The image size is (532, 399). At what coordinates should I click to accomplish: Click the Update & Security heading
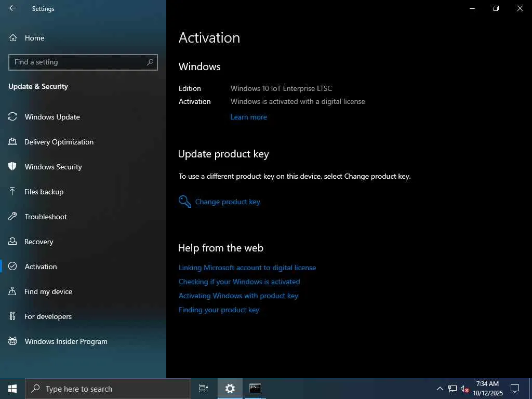(38, 87)
